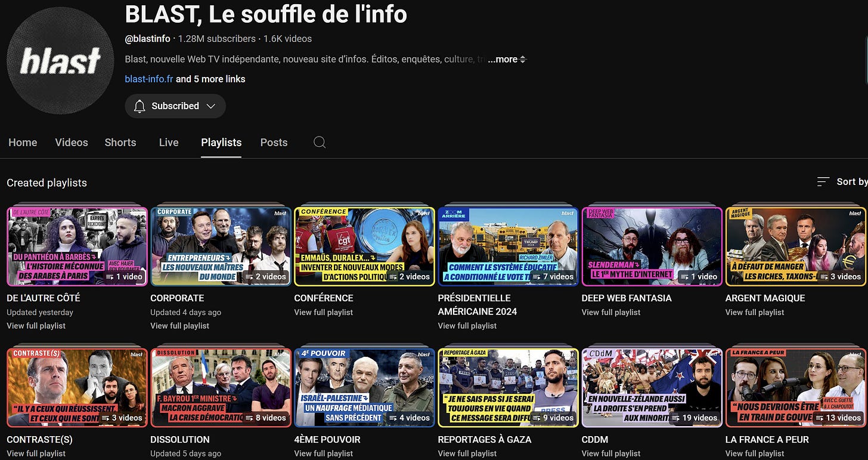Click the 13 videos badge on La France a peur
This screenshot has height=460, width=868.
[838, 418]
